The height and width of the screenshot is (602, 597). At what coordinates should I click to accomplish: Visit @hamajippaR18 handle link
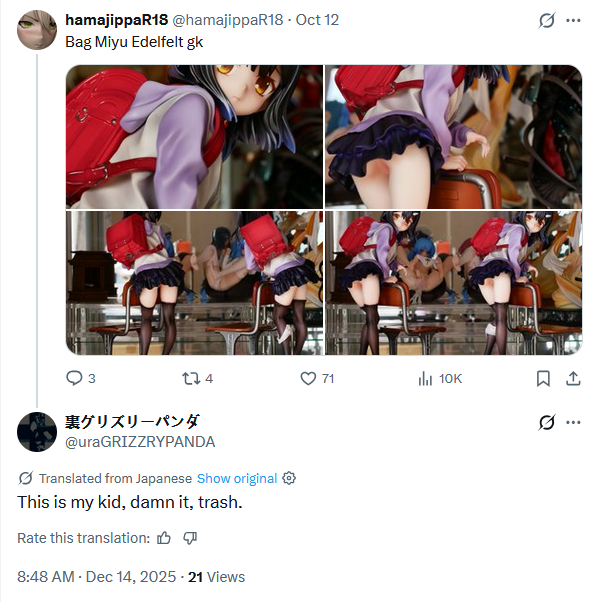[x=228, y=20]
